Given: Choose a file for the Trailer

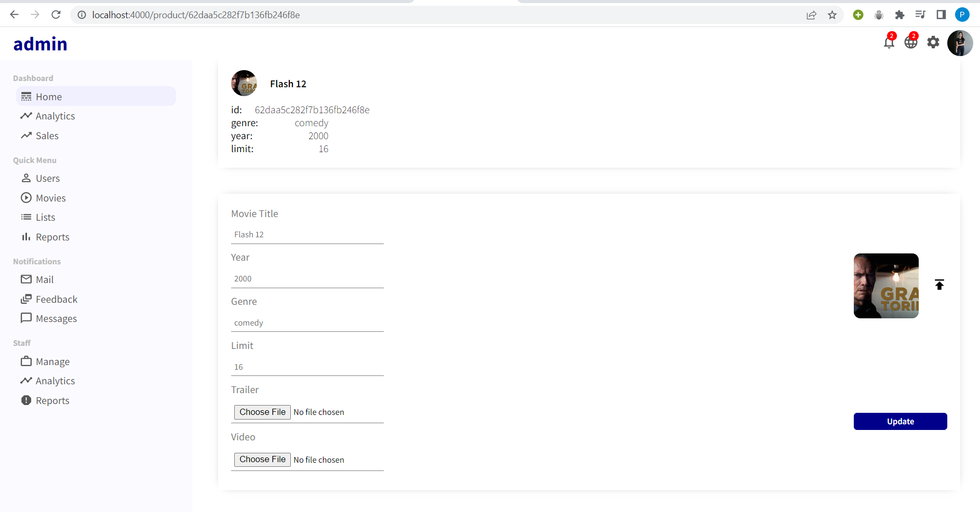Looking at the screenshot, I should click(x=262, y=412).
